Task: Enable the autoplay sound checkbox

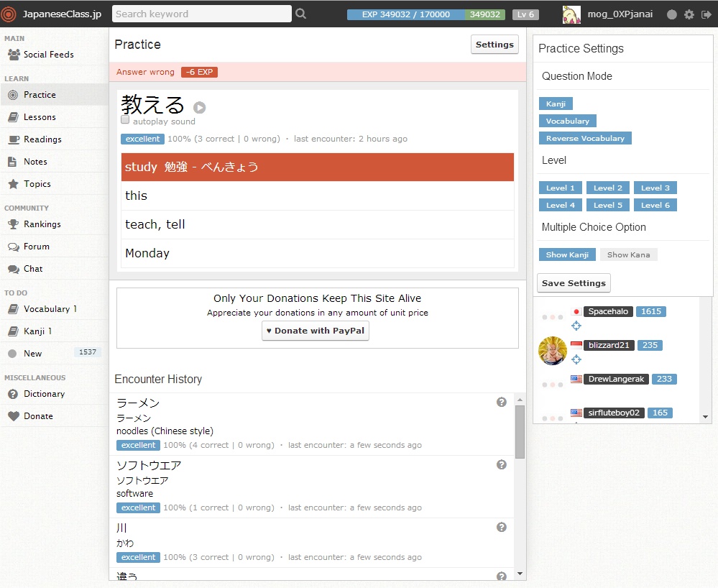Action: 125,121
